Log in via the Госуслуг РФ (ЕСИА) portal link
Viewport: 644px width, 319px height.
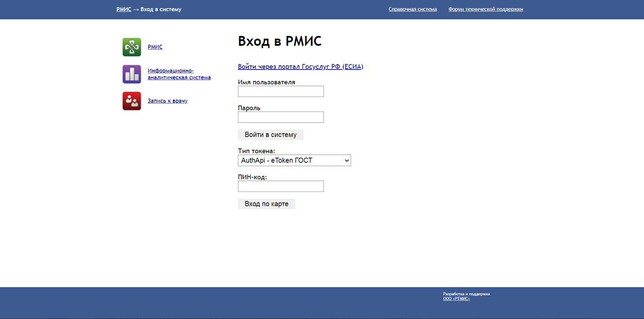(300, 67)
